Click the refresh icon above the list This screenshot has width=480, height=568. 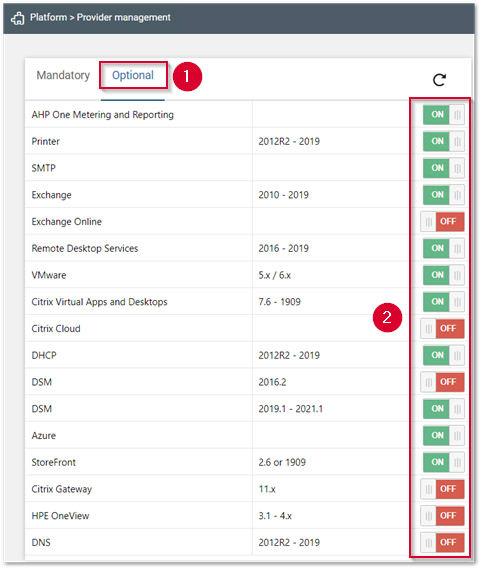coord(439,80)
